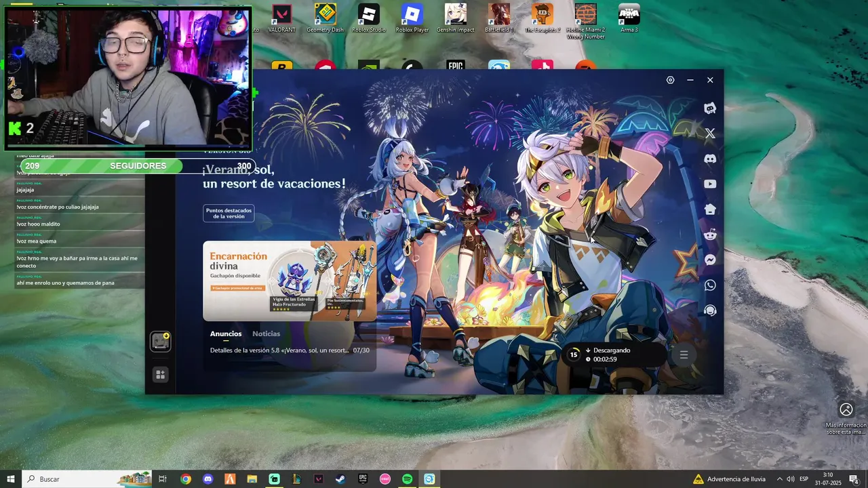868x488 pixels.
Task: Open The Escapists 2 desktop shortcut
Action: click(542, 18)
